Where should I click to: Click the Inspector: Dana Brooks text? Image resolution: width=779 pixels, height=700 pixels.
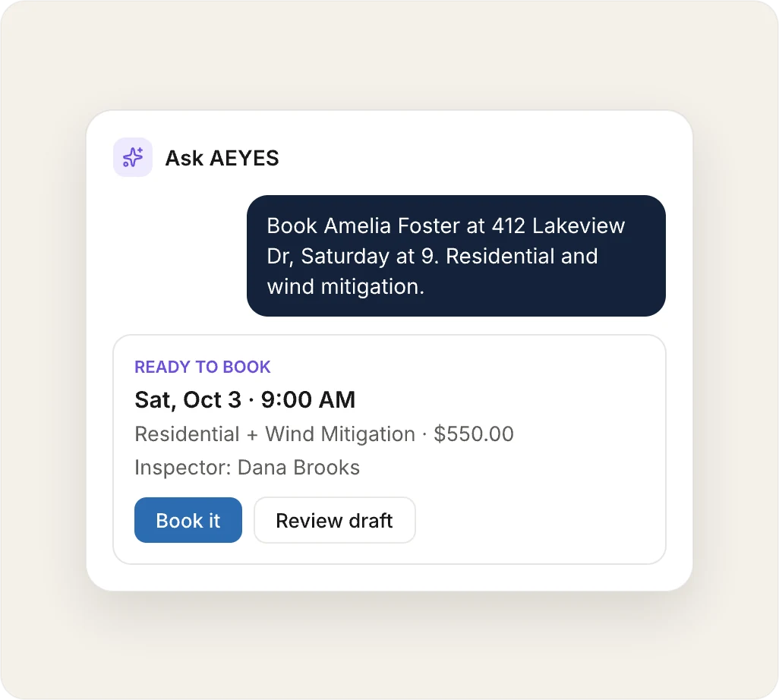click(x=247, y=468)
